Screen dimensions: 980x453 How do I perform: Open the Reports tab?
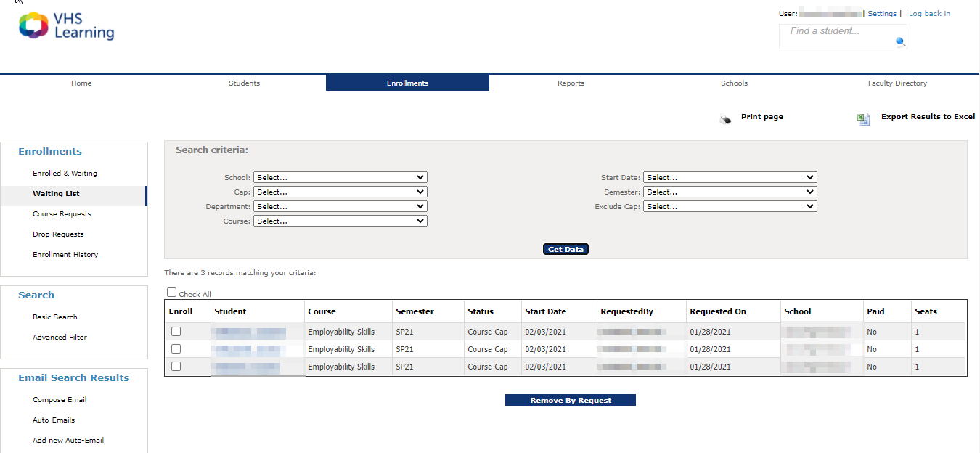coord(571,83)
